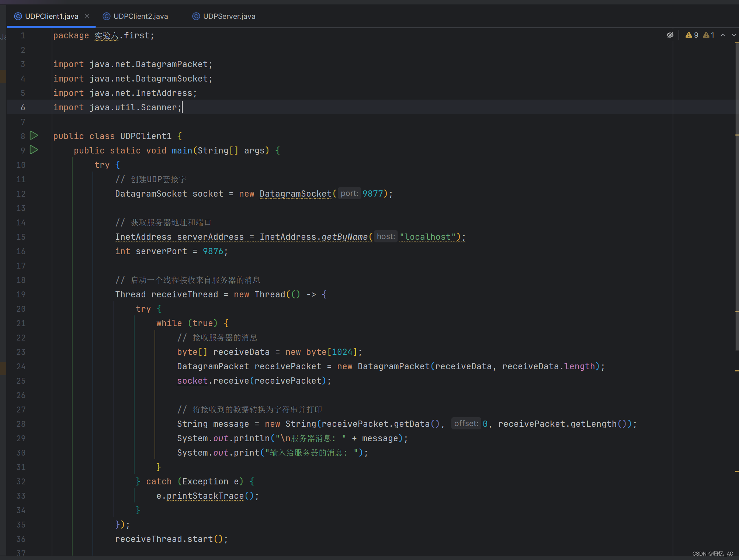Screen dimensions: 739x560
Task: Click the host: inlay hint before localhost
Action: tap(386, 236)
